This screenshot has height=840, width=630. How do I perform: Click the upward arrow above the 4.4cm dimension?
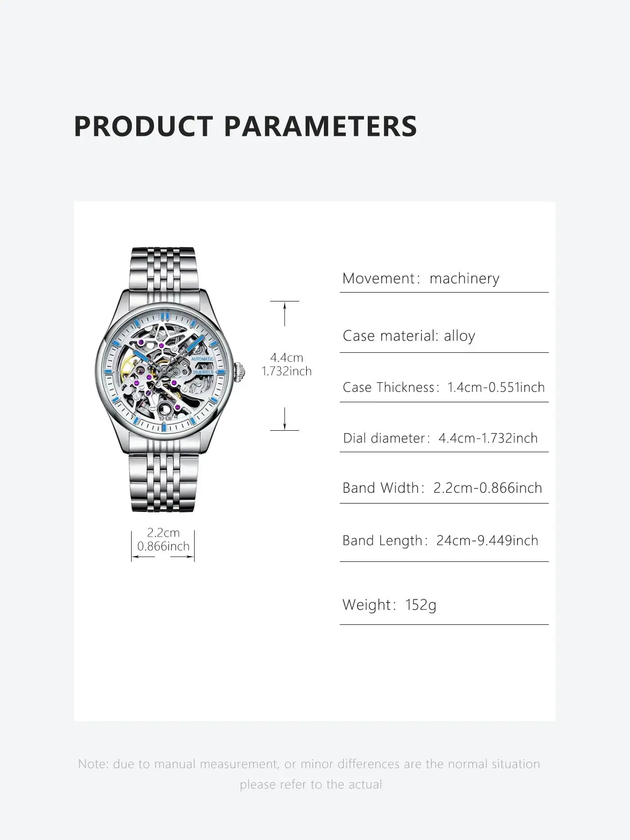[x=285, y=313]
